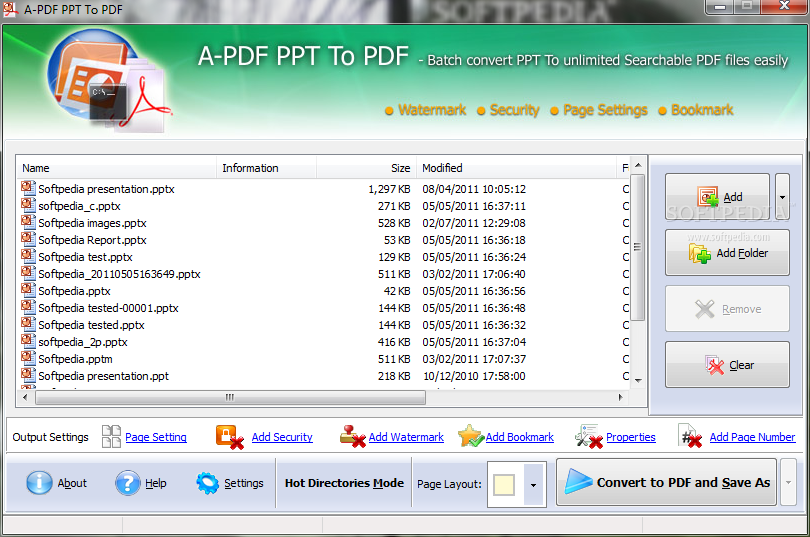Click the Page Setting pages icon
The height and width of the screenshot is (537, 810).
click(x=111, y=436)
